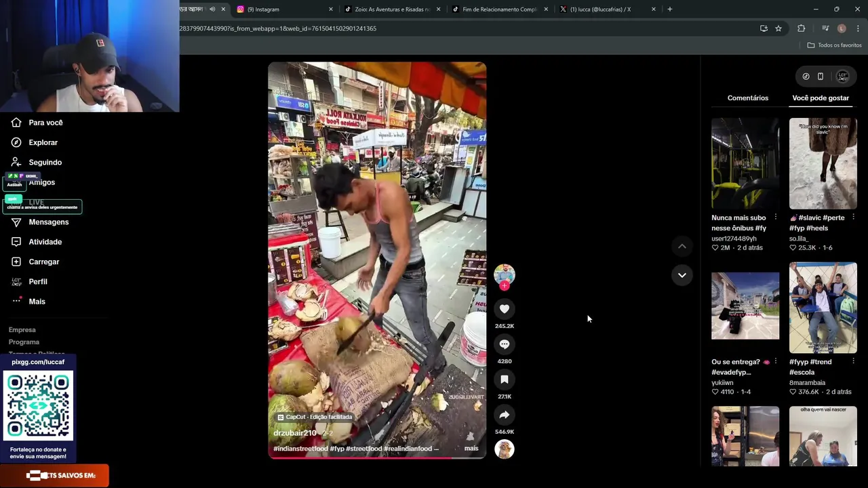Click the install app icon in address bar
The height and width of the screenshot is (488, 868).
(764, 28)
